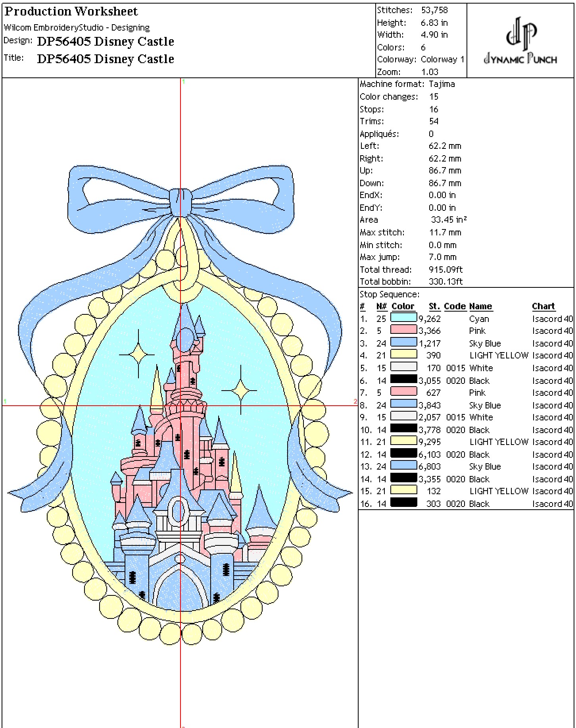Click the Width value '4.90 in'
Viewport: 576px width, 728px height.
pos(434,35)
